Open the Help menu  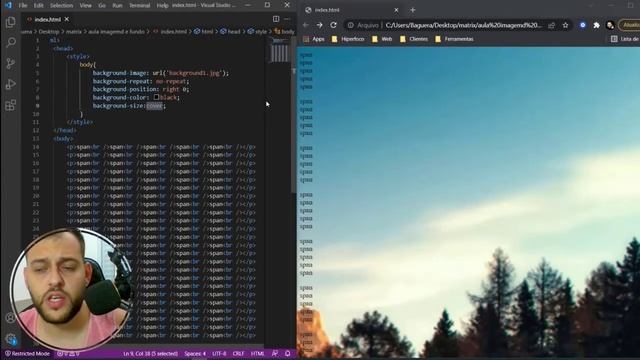pyautogui.click(x=162, y=5)
